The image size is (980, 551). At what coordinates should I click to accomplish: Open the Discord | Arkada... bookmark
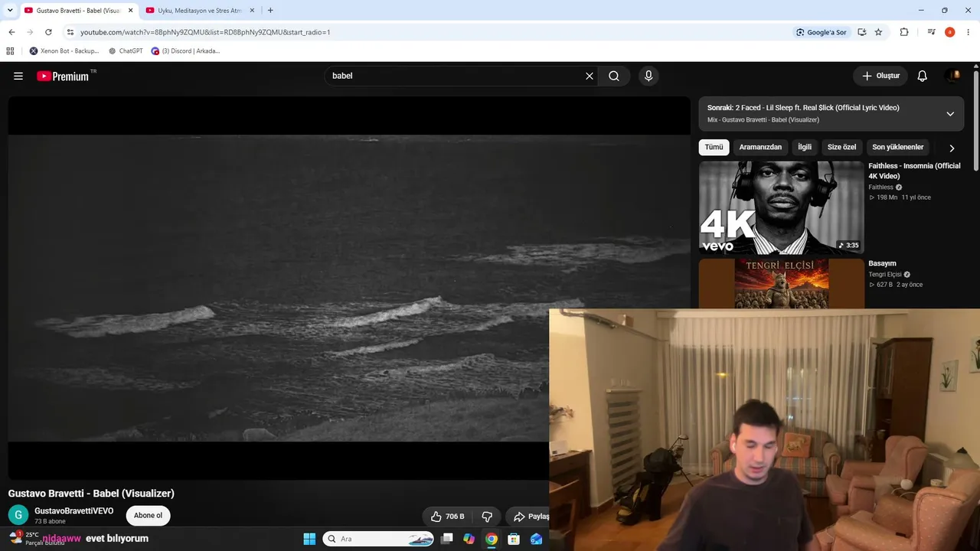(185, 51)
